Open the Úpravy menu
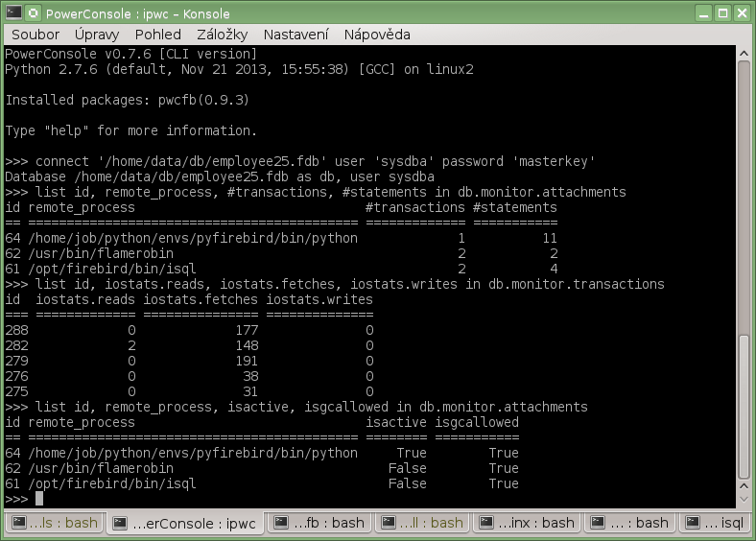Viewport: 756px width, 541px height. [97, 35]
